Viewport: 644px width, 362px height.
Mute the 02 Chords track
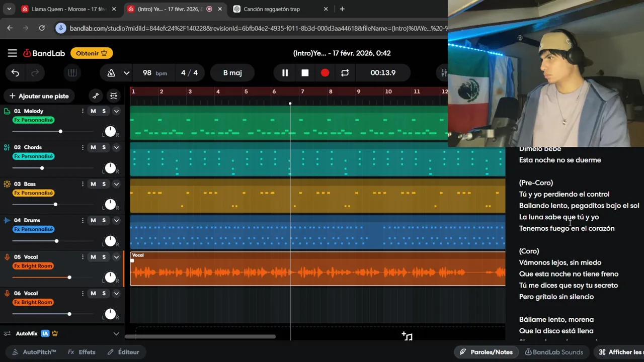point(93,147)
